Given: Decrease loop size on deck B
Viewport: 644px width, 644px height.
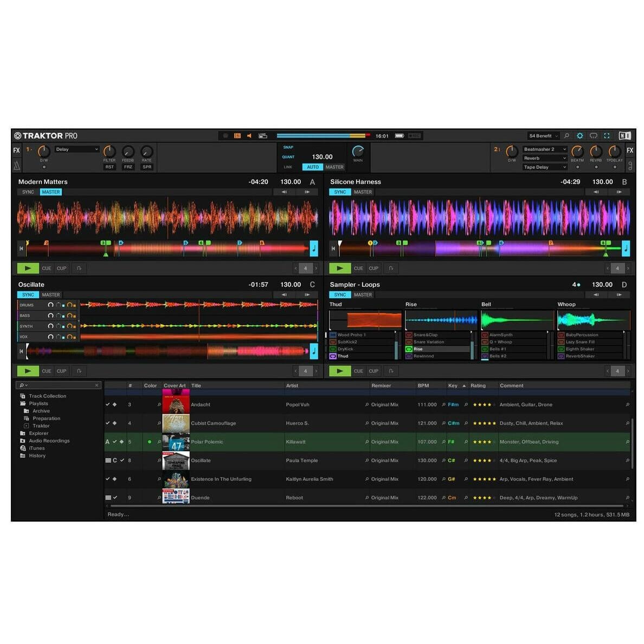Looking at the screenshot, I should 607,268.
